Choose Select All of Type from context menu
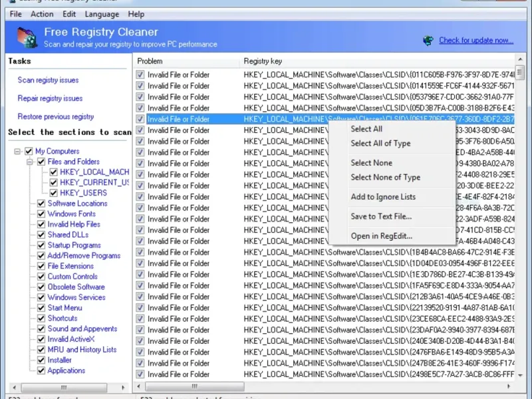The image size is (532, 399). point(380,144)
